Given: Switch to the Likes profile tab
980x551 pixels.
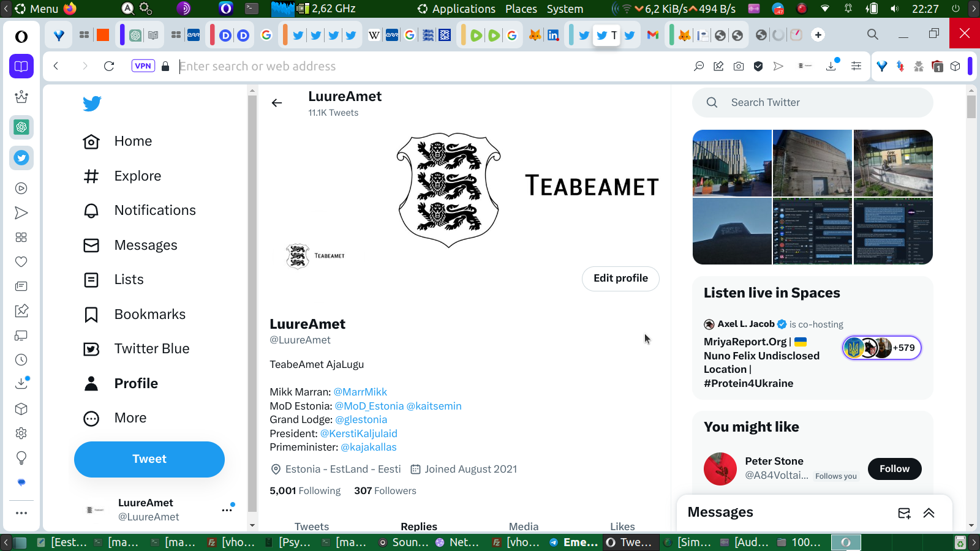Looking at the screenshot, I should [x=622, y=526].
